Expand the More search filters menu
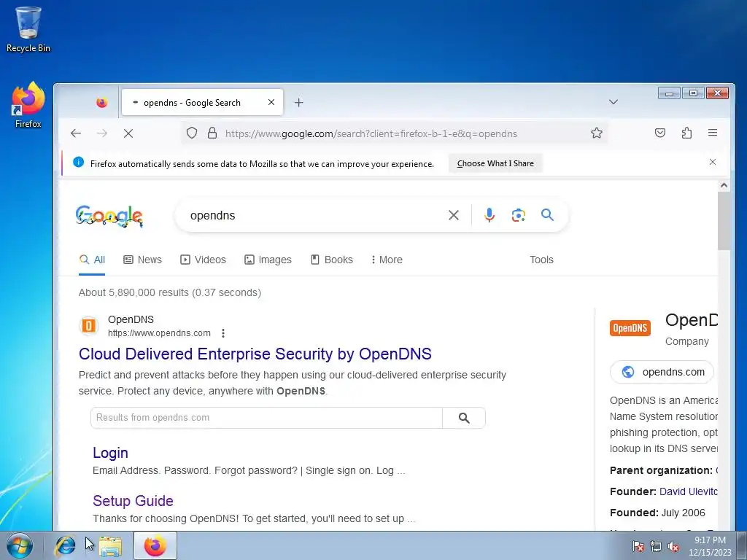Screen dimensions: 747x560 pos(387,260)
